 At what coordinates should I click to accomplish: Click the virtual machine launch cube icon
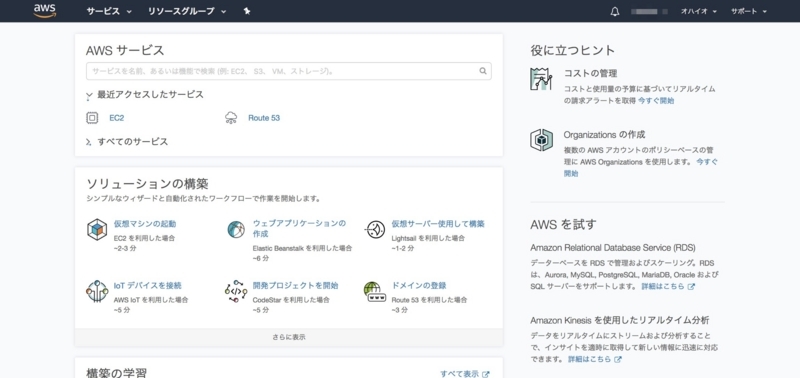pyautogui.click(x=97, y=230)
